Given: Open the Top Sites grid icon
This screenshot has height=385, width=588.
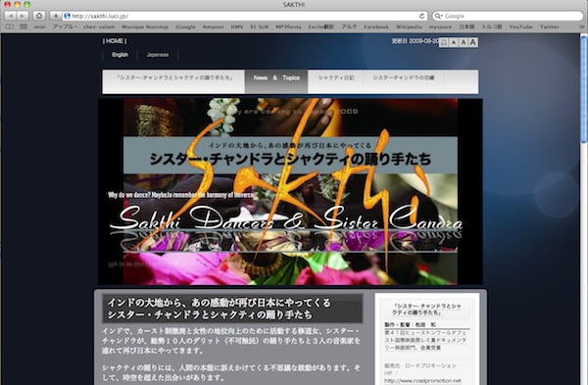Looking at the screenshot, I should click(24, 27).
